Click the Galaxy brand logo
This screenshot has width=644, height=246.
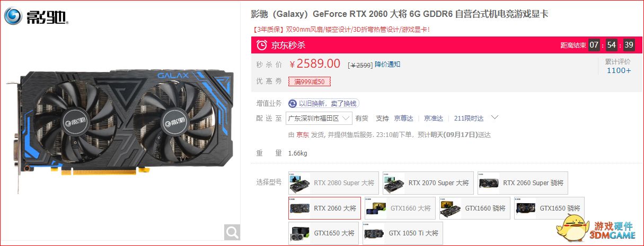click(36, 16)
